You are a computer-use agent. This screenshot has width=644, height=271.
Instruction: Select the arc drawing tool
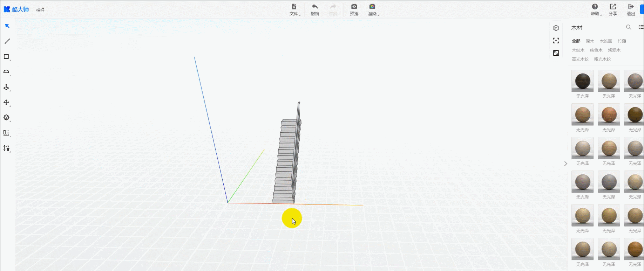point(6,72)
